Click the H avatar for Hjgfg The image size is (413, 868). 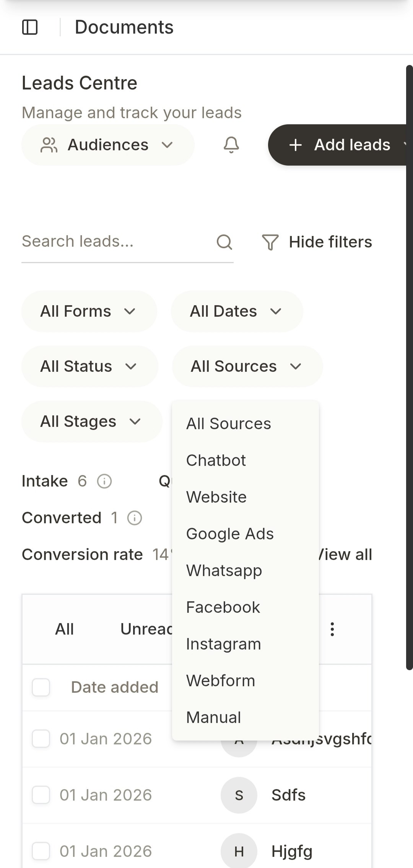pos(239,852)
